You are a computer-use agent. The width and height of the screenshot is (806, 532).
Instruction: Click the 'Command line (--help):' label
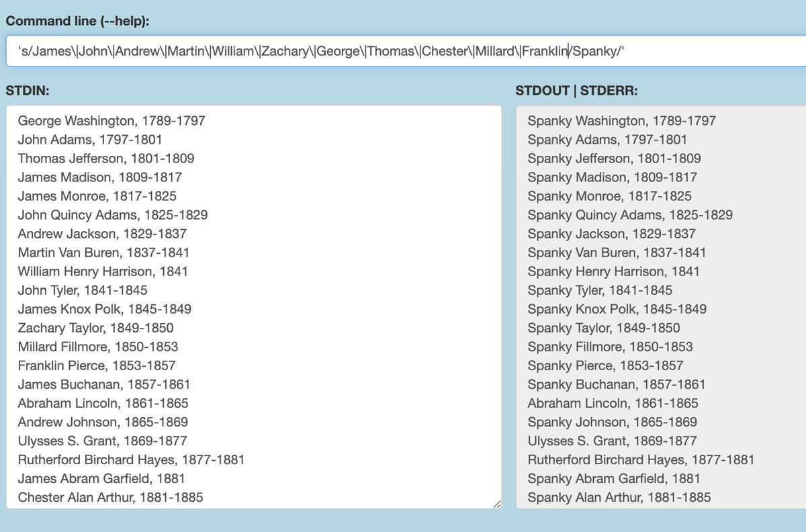77,21
